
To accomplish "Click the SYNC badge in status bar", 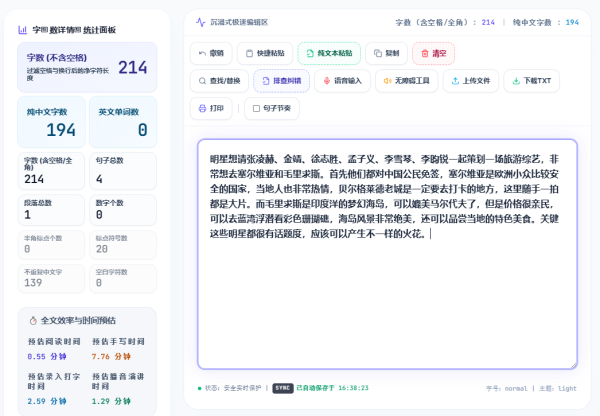I will tap(283, 388).
